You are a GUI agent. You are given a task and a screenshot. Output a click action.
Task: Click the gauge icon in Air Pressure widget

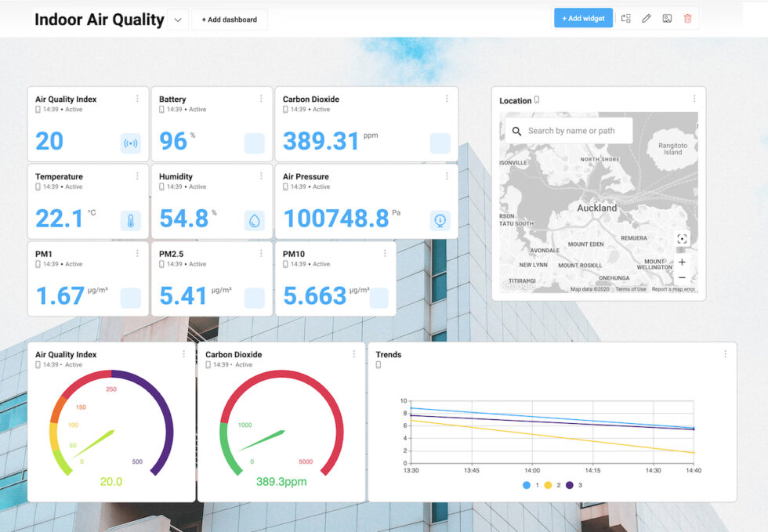tap(440, 221)
